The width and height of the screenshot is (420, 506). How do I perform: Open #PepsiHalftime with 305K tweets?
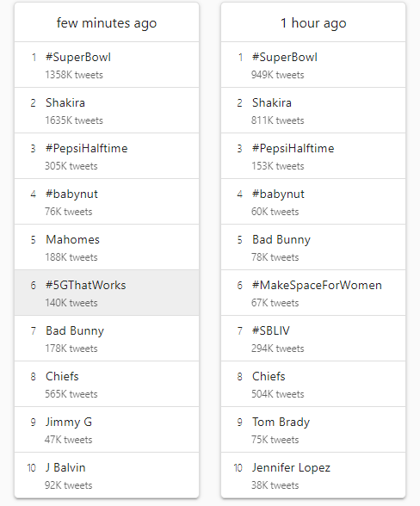pyautogui.click(x=107, y=156)
